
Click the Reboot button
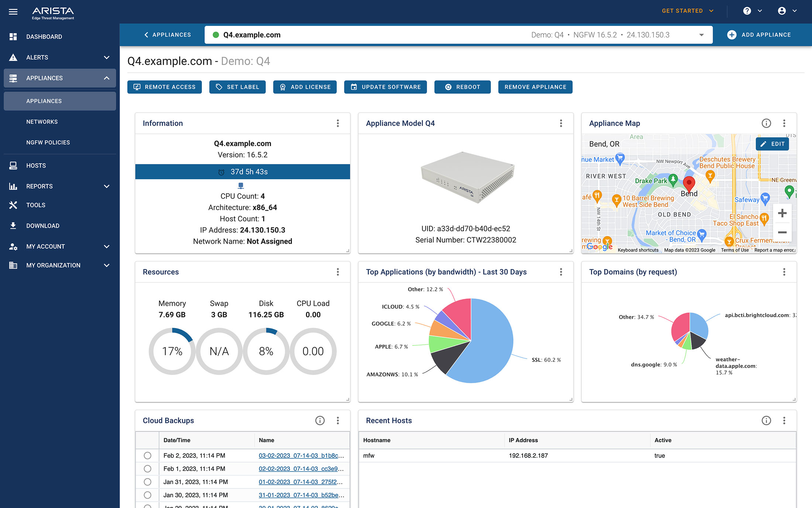462,87
